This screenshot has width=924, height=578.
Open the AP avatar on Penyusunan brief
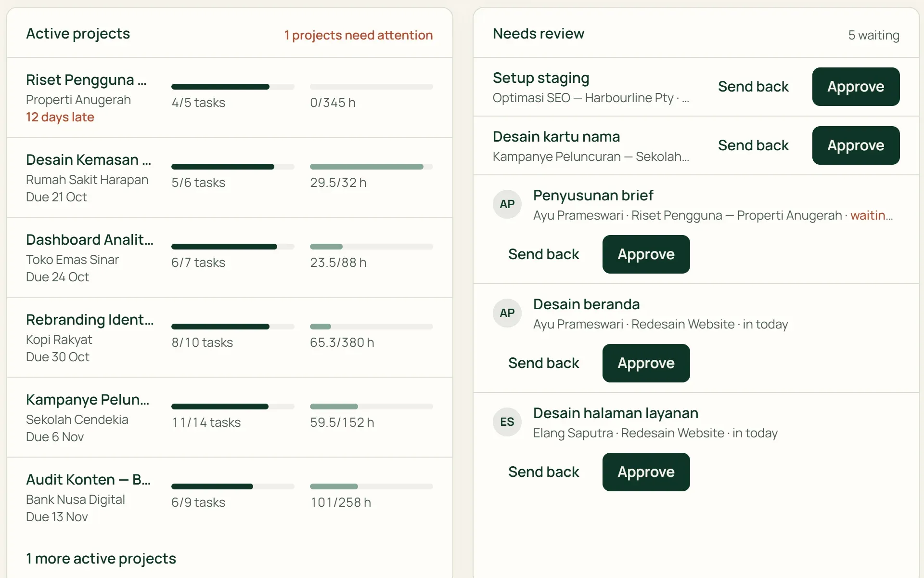[507, 204]
